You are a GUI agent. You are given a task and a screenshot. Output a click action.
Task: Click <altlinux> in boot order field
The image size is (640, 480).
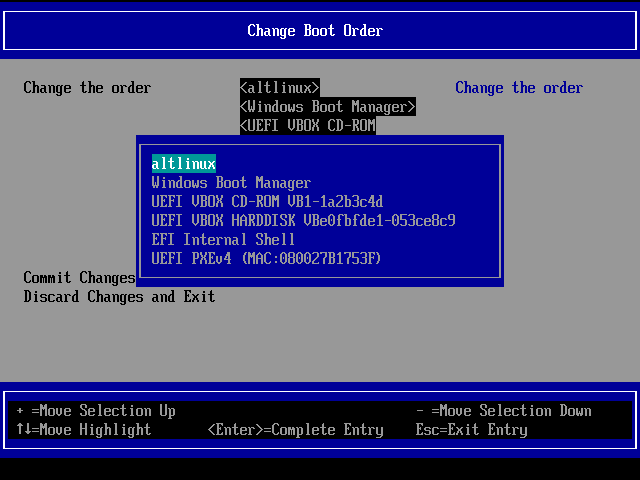click(280, 88)
